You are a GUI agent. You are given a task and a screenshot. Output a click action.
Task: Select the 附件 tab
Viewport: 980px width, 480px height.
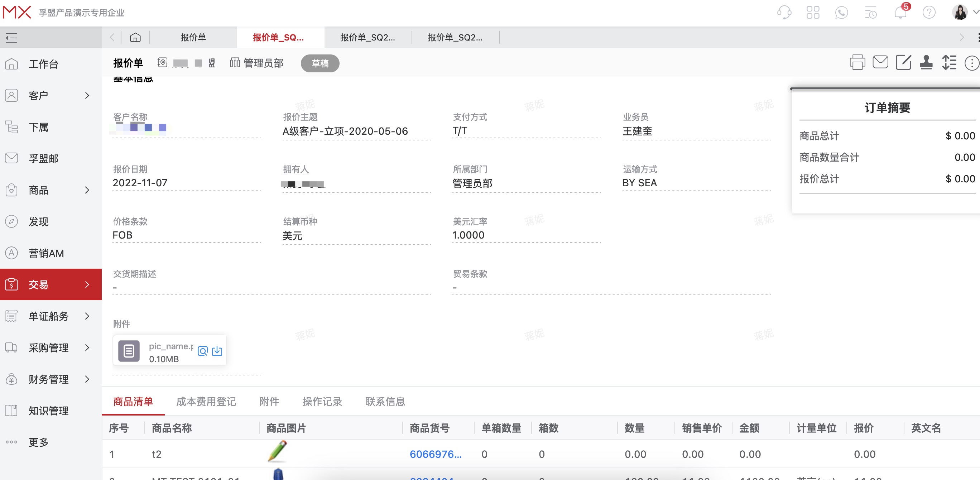pos(269,402)
